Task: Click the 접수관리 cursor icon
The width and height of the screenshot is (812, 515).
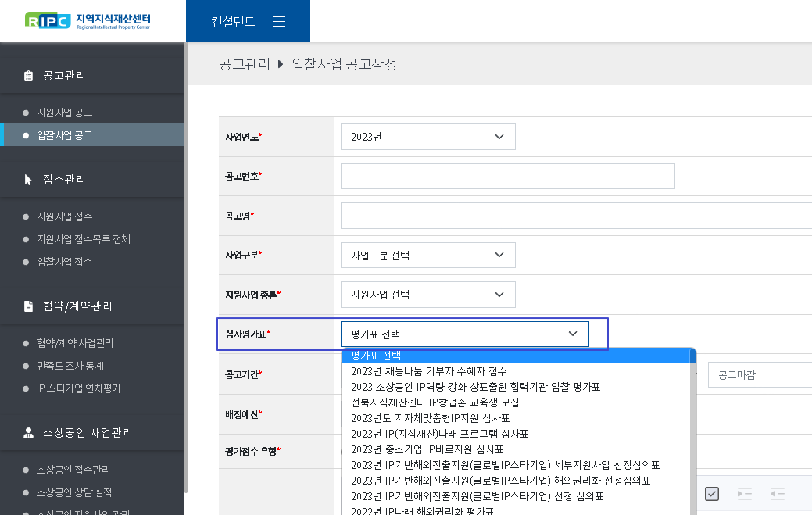Action: [x=29, y=180]
